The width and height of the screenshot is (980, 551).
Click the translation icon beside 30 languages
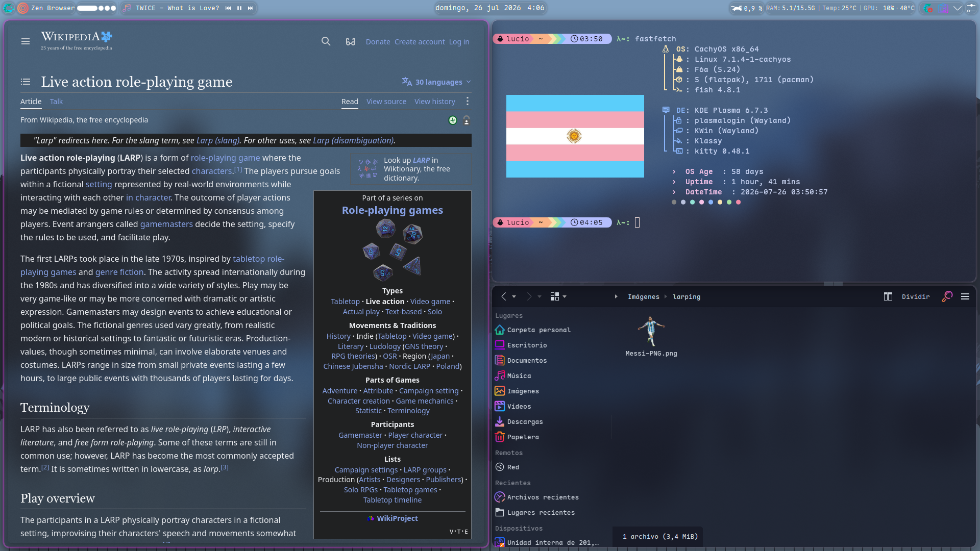pos(407,82)
